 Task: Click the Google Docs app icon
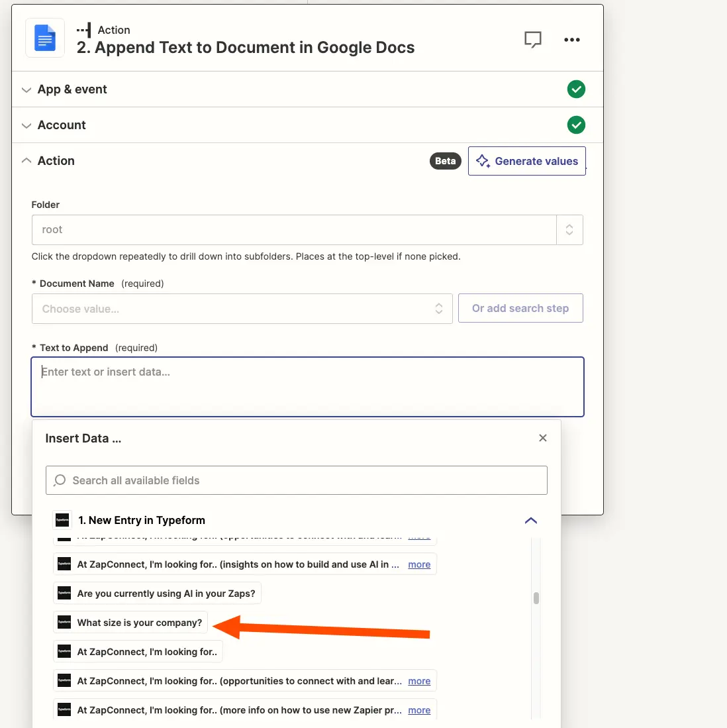pyautogui.click(x=45, y=38)
